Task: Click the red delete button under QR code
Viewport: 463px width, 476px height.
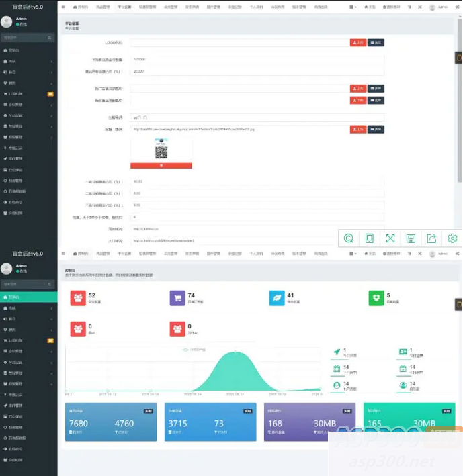Action: point(161,165)
